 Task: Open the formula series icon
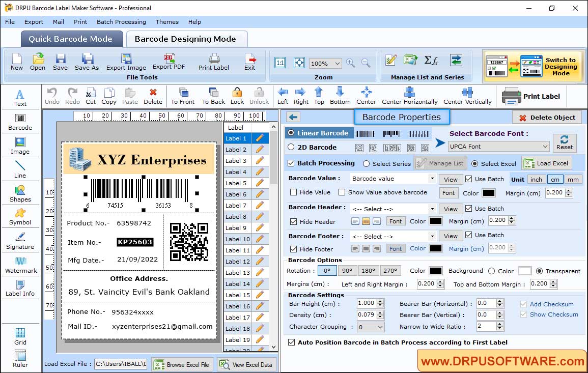click(431, 60)
